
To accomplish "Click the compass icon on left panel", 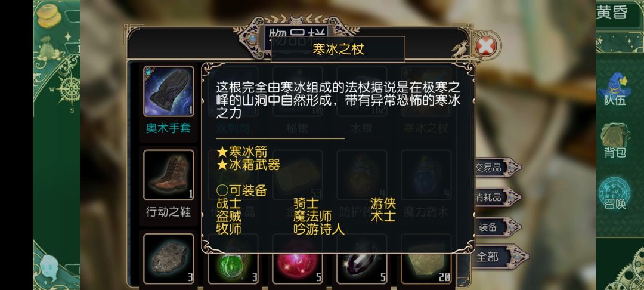I will pos(69,90).
